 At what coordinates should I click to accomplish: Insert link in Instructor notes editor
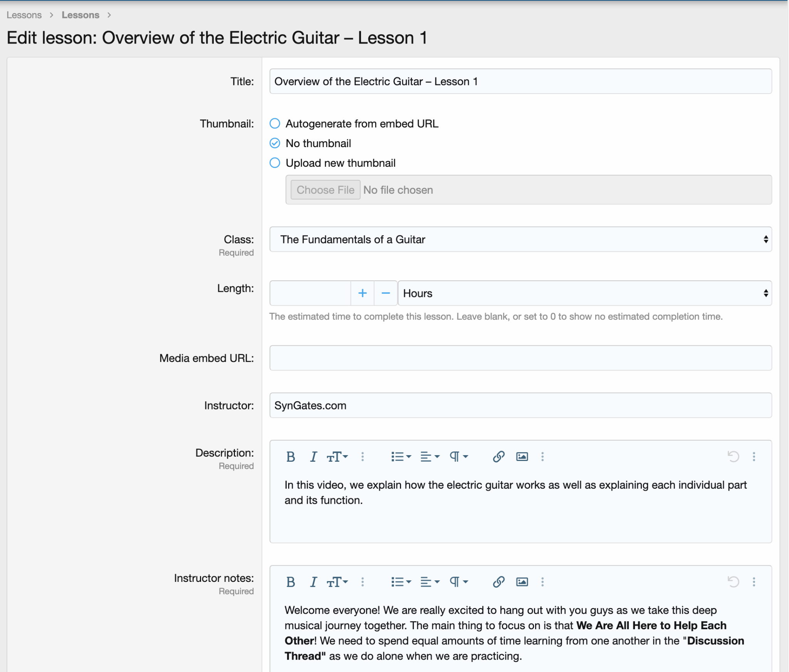pyautogui.click(x=499, y=582)
